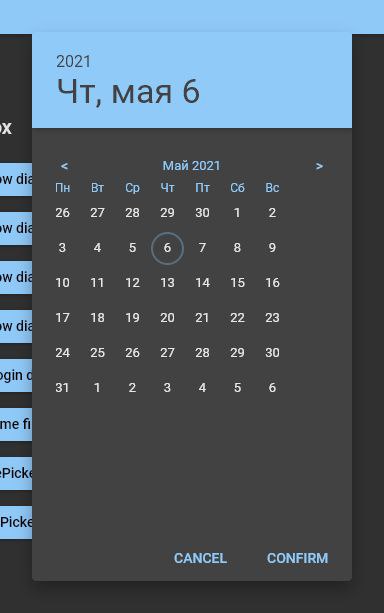Pick day 10 in the calendar
This screenshot has width=384, height=613.
point(63,283)
